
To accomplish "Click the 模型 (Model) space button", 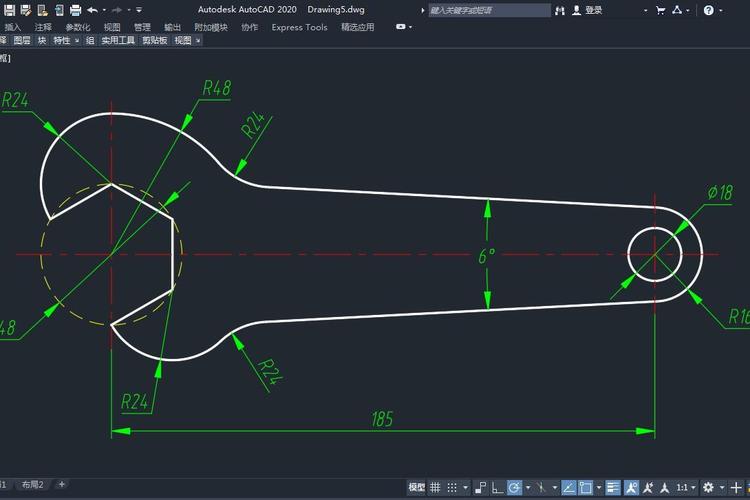I will [x=417, y=488].
